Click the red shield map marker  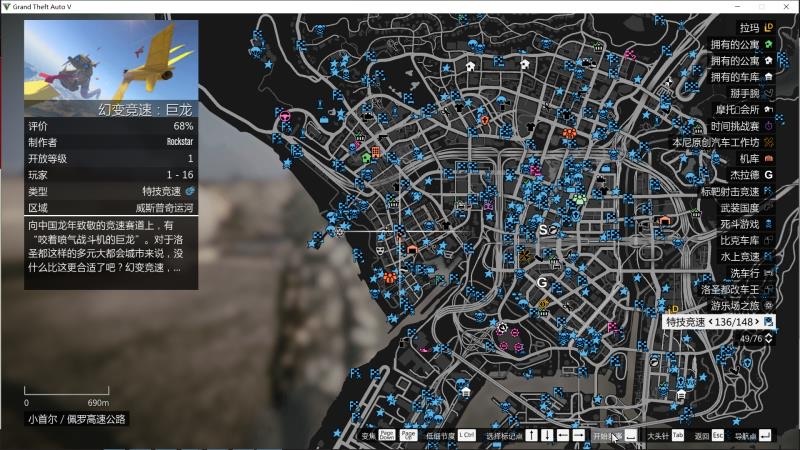tap(485, 120)
